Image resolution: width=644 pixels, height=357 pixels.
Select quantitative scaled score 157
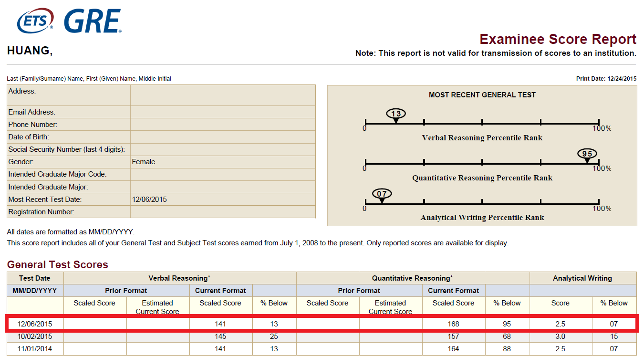pyautogui.click(x=453, y=336)
